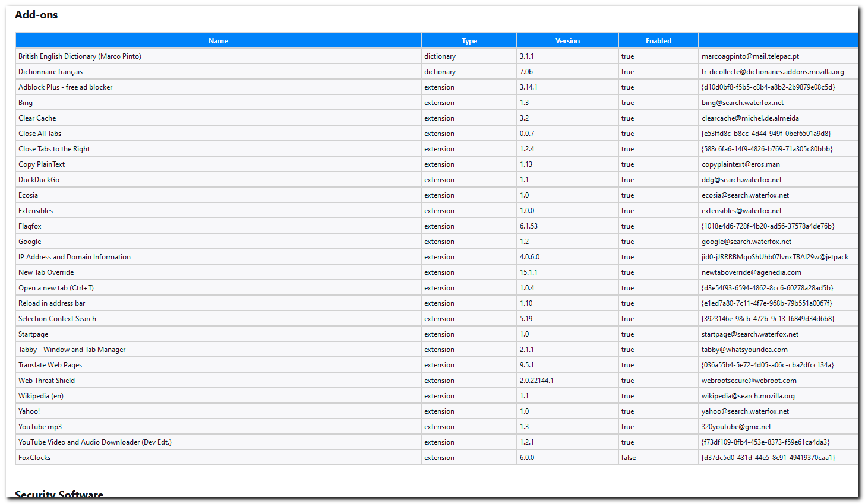Select ID startpage@search.waterfox.net
Viewport: 865px width, 504px height.
pos(750,334)
